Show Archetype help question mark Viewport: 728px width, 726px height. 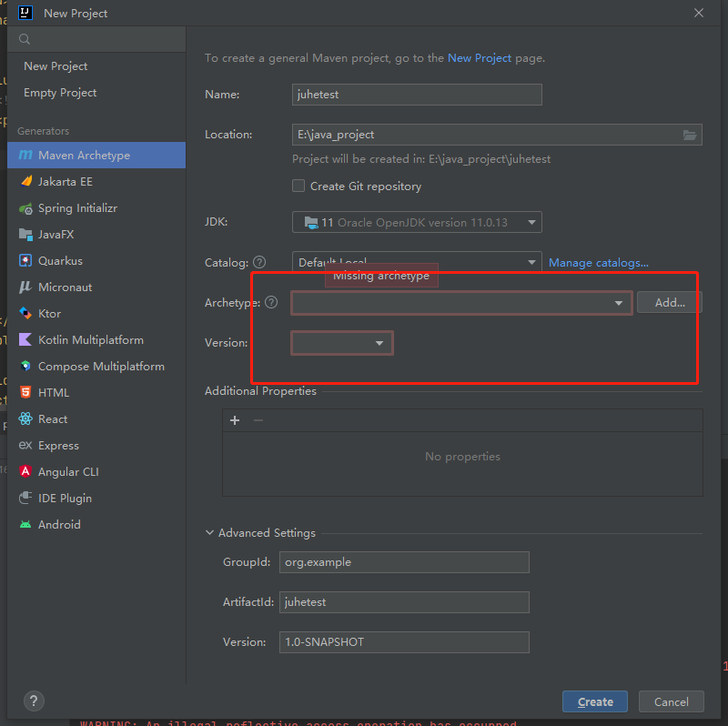pyautogui.click(x=271, y=303)
